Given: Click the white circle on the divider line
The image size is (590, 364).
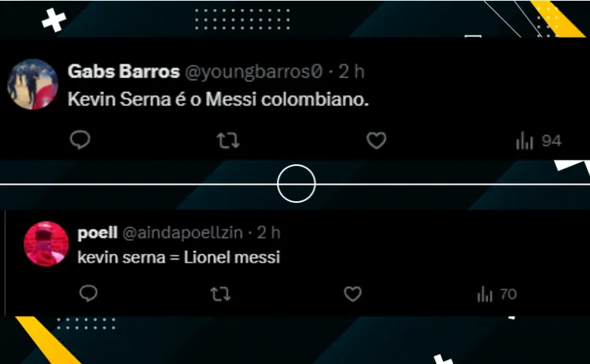Looking at the screenshot, I should 296,183.
